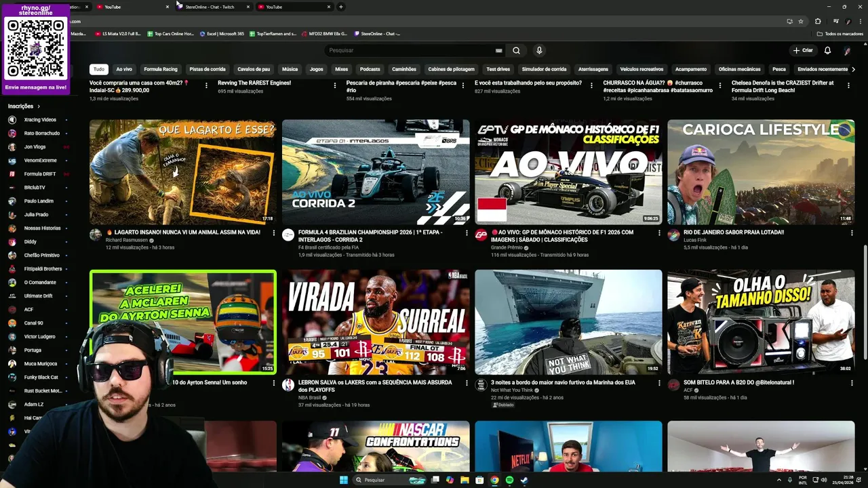Select the Pistas de corrida chip
868x488 pixels.
(208, 69)
